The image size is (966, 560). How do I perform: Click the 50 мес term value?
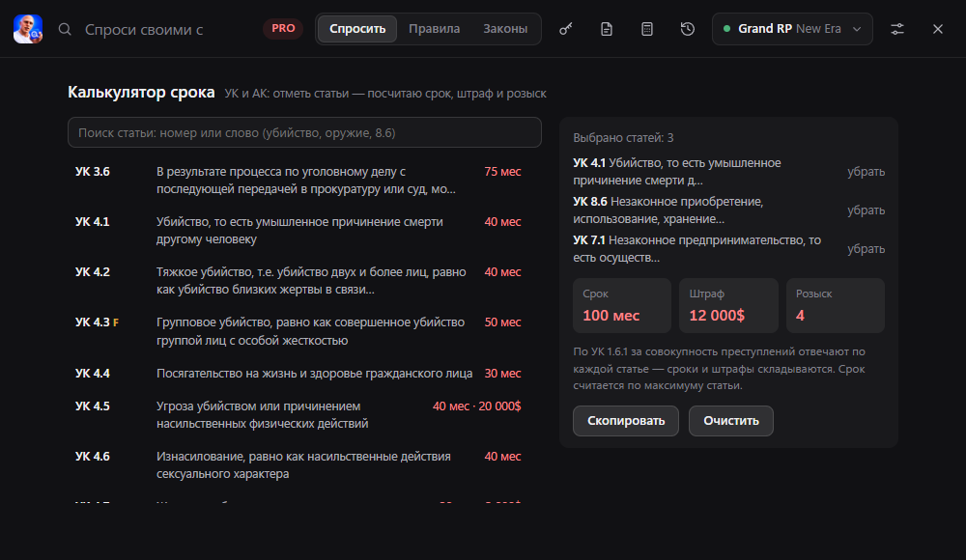click(x=502, y=322)
